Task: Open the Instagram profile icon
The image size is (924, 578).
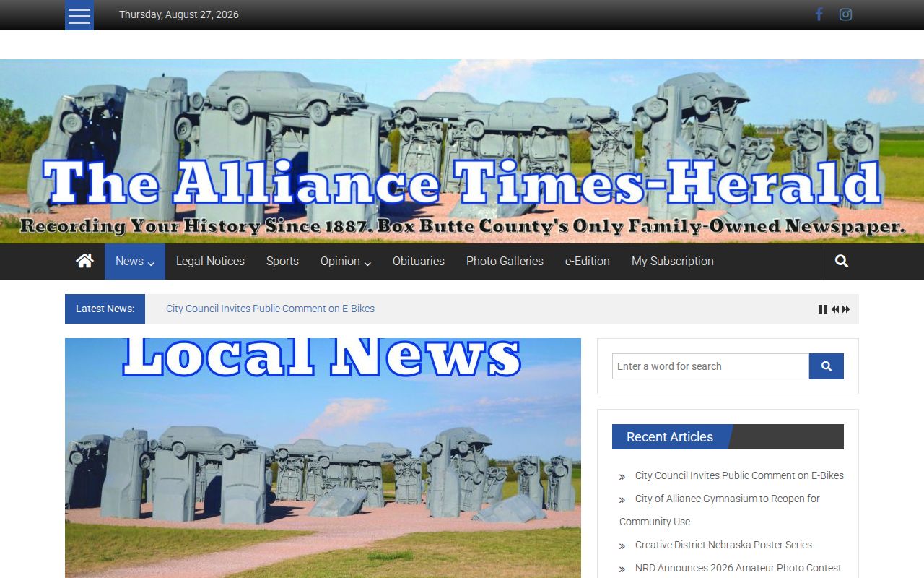Action: pyautogui.click(x=845, y=14)
